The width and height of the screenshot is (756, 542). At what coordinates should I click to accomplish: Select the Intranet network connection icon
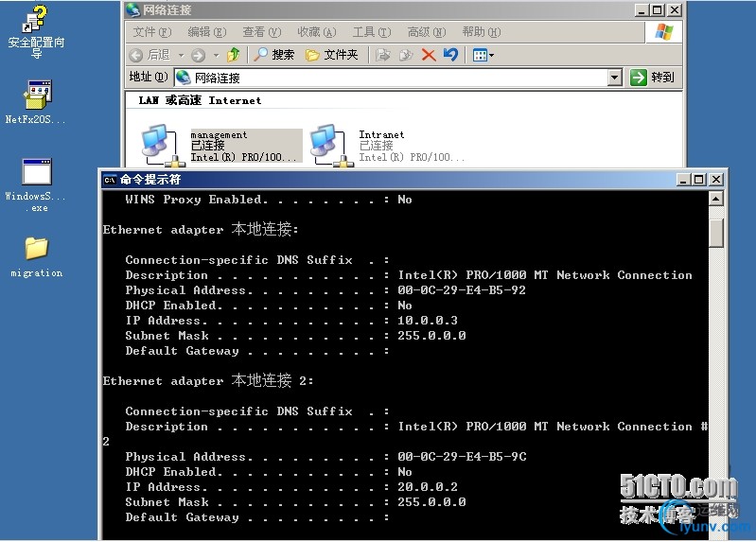click(330, 146)
